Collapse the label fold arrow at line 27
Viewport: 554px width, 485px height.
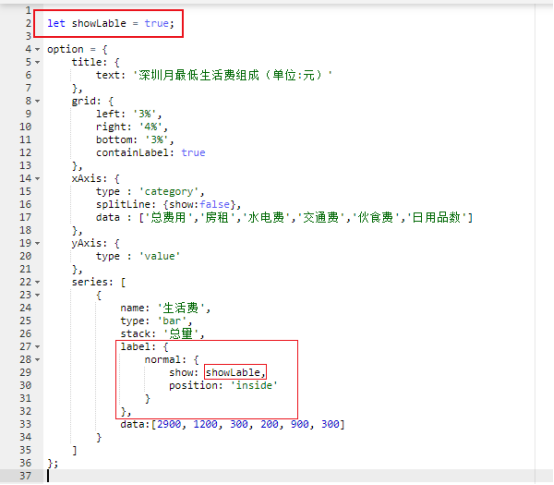[37, 347]
